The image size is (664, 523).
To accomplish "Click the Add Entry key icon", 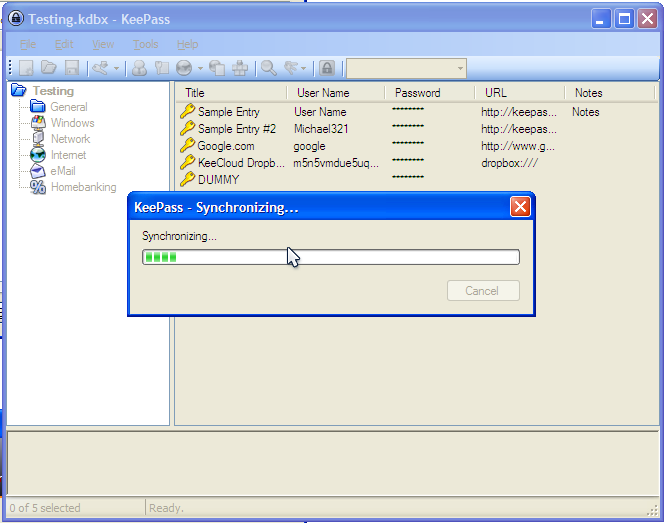I will tap(100, 68).
